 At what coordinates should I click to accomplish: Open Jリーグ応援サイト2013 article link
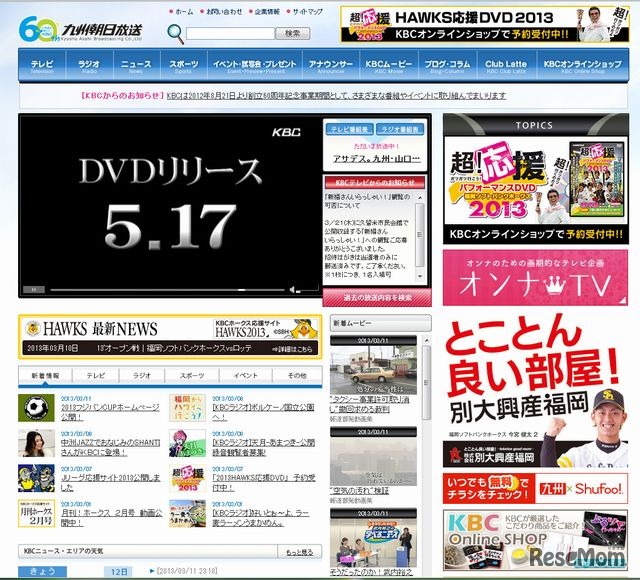[111, 482]
